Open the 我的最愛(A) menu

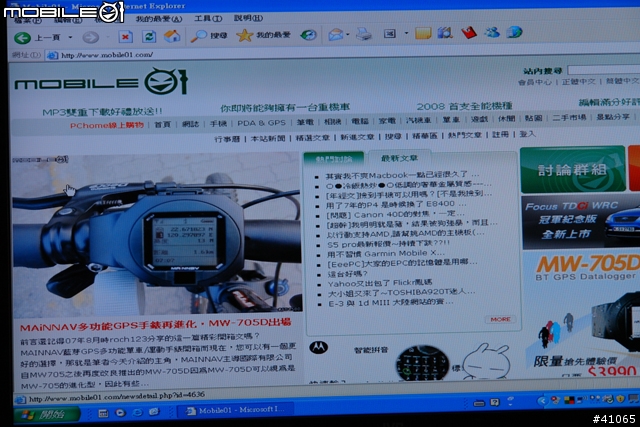coord(159,19)
